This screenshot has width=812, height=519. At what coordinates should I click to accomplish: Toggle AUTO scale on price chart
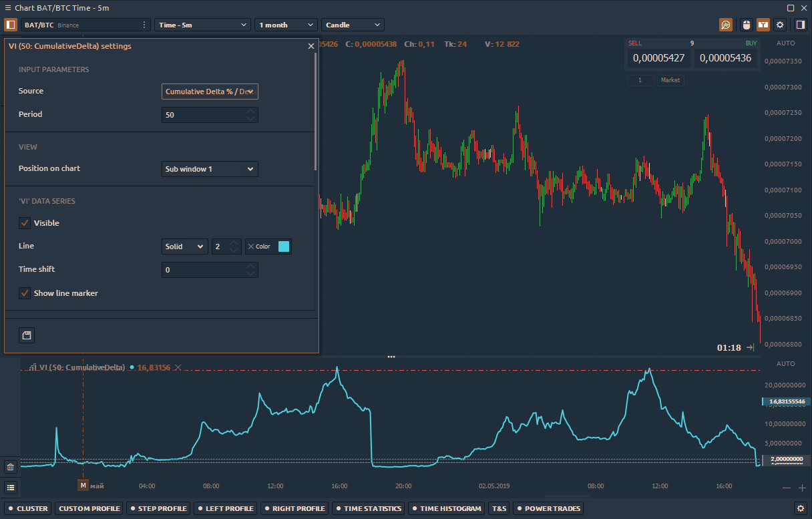(x=786, y=43)
